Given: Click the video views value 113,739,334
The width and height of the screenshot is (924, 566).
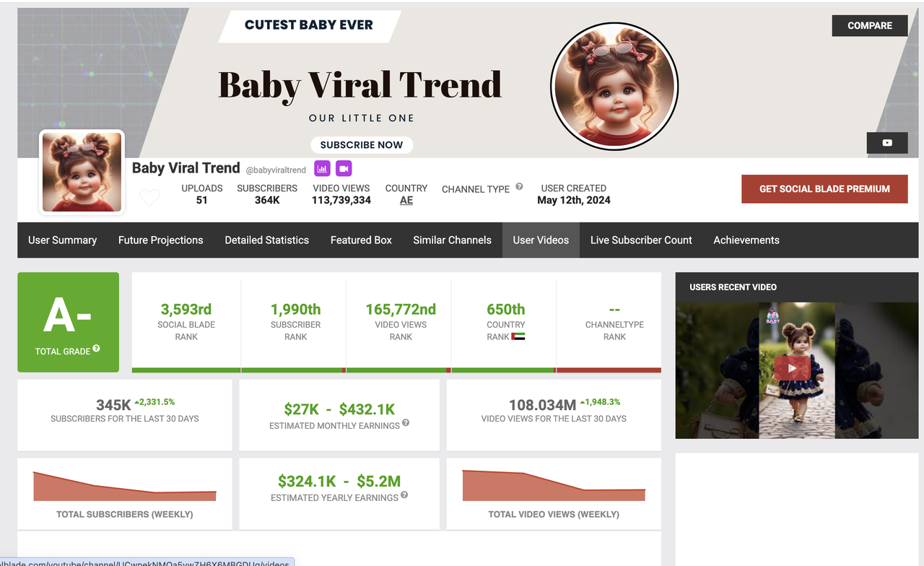Looking at the screenshot, I should click(x=341, y=201).
